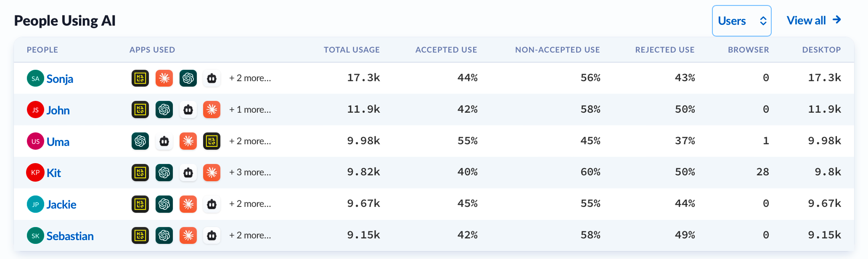Click Kit's red KP avatar
The image size is (868, 259).
click(x=35, y=172)
